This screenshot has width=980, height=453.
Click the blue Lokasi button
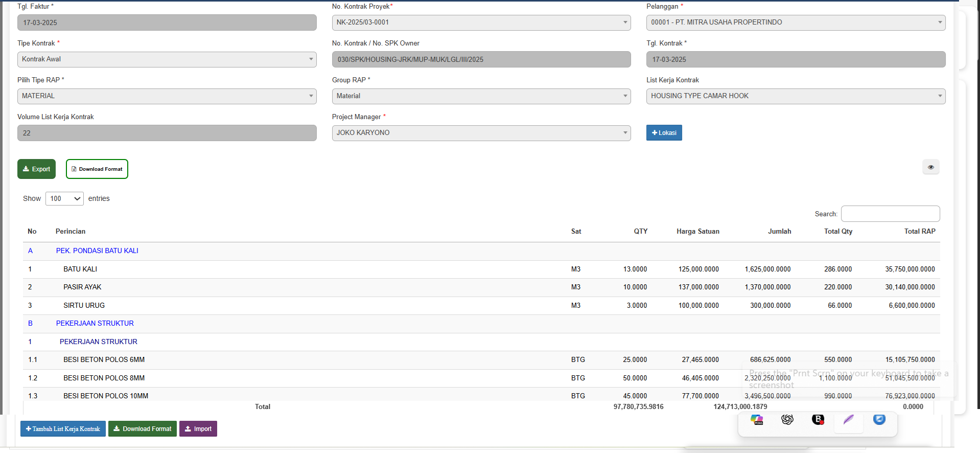tap(664, 133)
